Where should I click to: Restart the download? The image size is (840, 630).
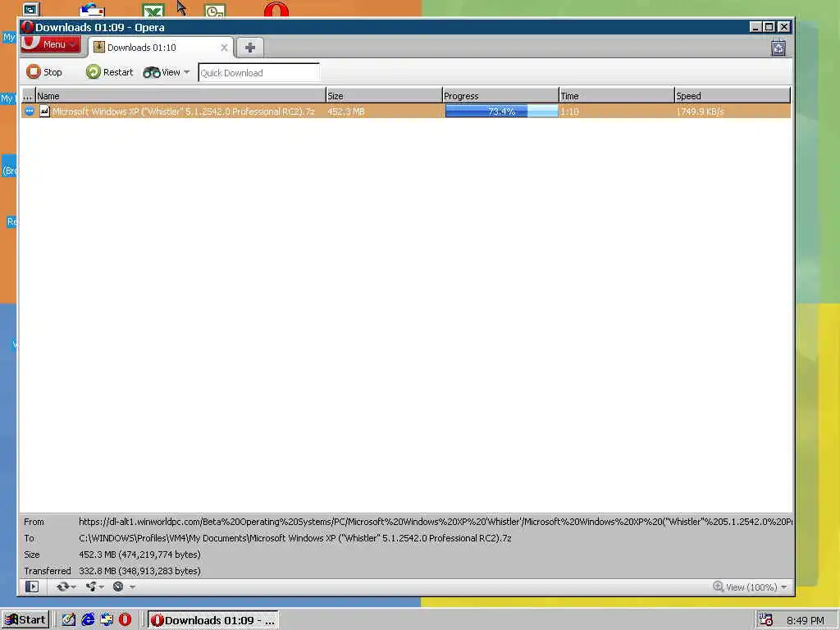click(109, 72)
